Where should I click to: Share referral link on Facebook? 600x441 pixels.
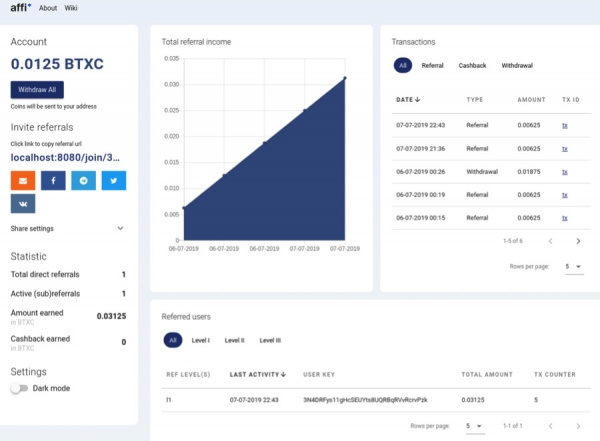pos(53,181)
